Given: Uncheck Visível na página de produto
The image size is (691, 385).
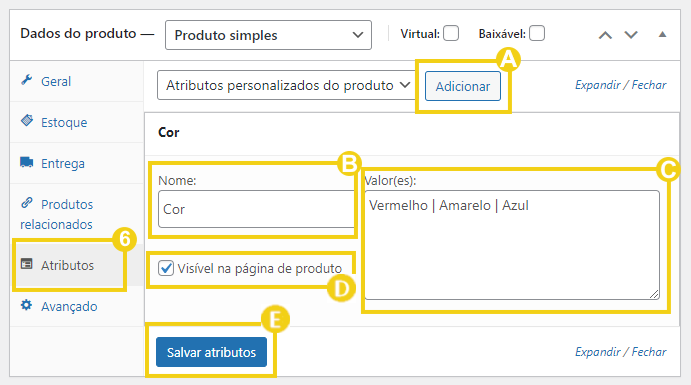Looking at the screenshot, I should pyautogui.click(x=166, y=268).
